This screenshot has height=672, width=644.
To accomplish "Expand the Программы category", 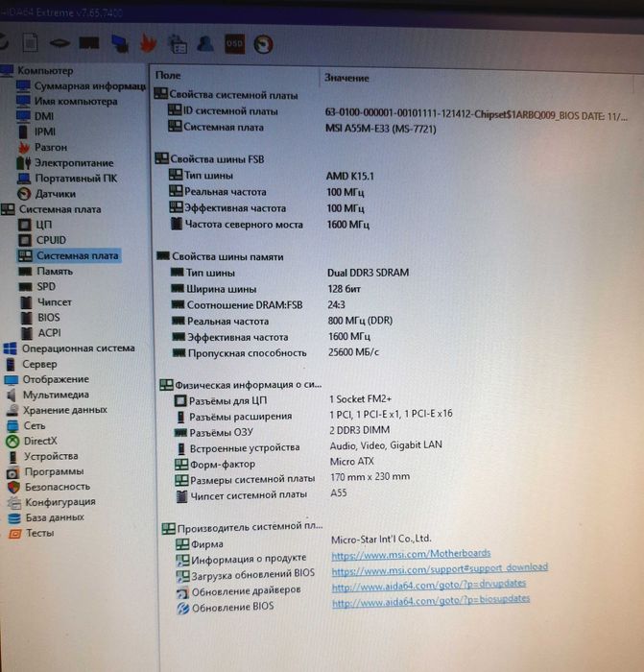I will (x=54, y=472).
